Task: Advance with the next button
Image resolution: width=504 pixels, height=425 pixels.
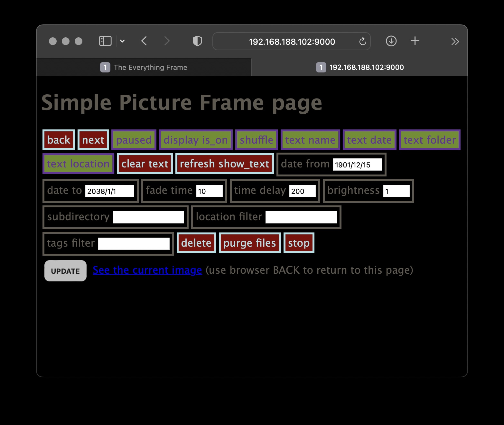Action: click(93, 140)
